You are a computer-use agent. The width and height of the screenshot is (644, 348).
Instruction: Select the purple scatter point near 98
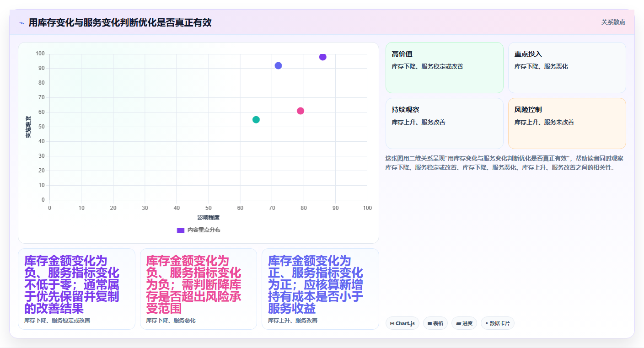(323, 57)
